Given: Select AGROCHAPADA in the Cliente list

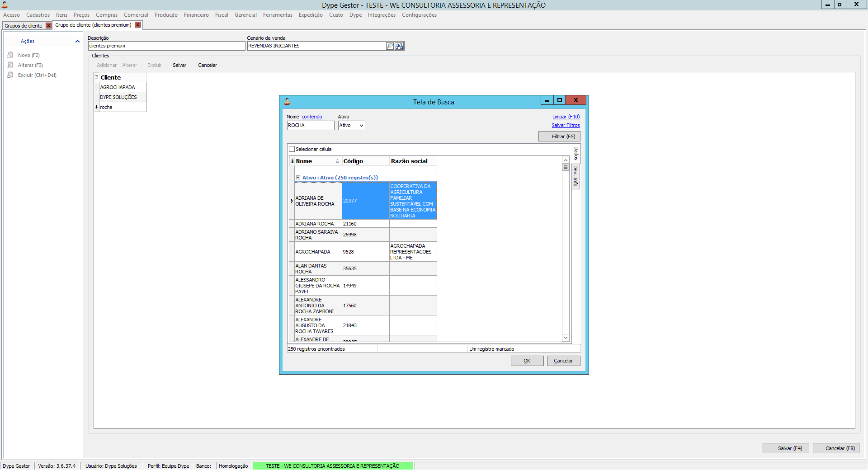Looking at the screenshot, I should [123, 87].
